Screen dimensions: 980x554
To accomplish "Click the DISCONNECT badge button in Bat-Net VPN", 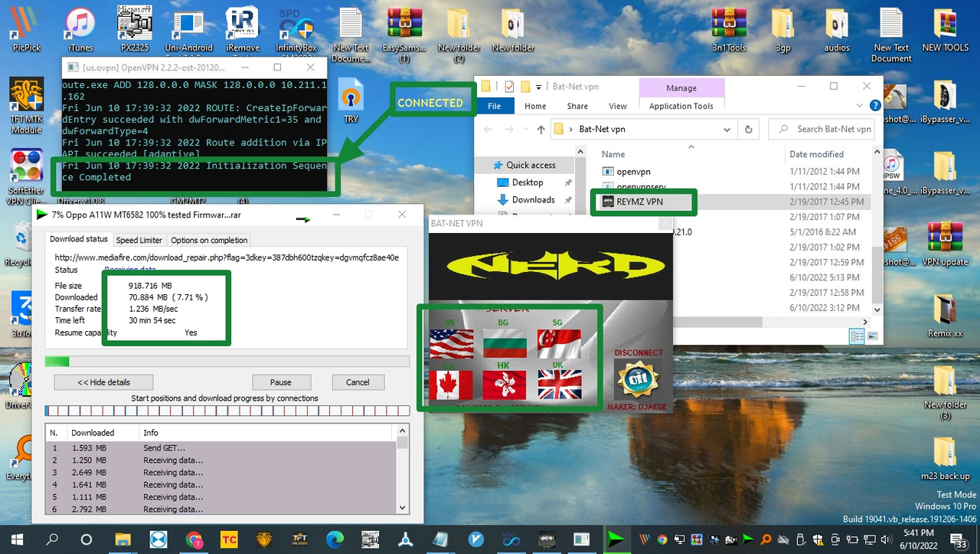I will click(638, 379).
